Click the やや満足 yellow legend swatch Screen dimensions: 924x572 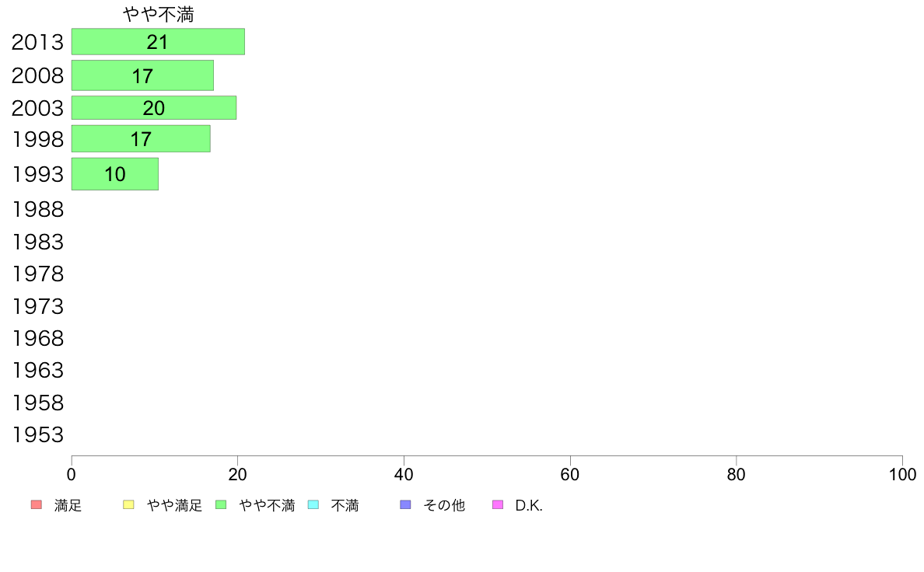[x=128, y=505]
